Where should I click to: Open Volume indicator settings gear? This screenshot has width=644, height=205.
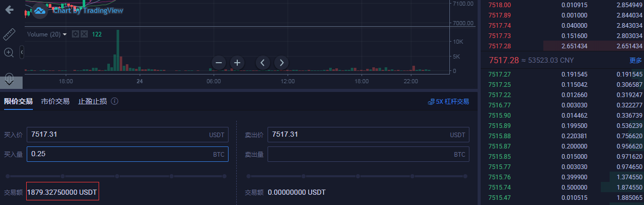pyautogui.click(x=75, y=34)
